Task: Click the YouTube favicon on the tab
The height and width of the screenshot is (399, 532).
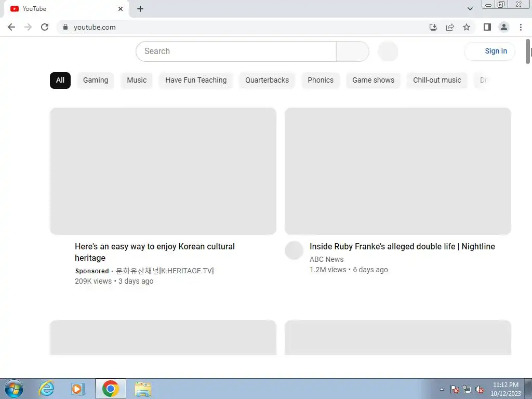Action: [14, 9]
